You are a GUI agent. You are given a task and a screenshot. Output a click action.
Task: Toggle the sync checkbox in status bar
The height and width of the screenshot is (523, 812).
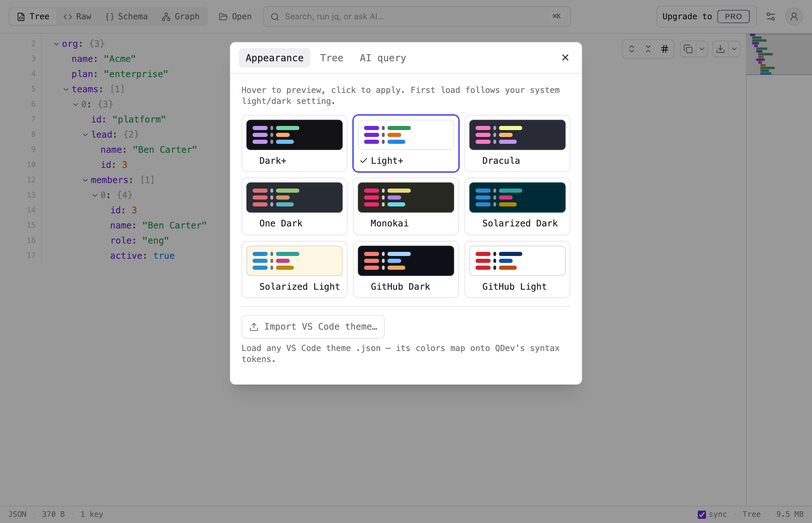[x=702, y=514]
